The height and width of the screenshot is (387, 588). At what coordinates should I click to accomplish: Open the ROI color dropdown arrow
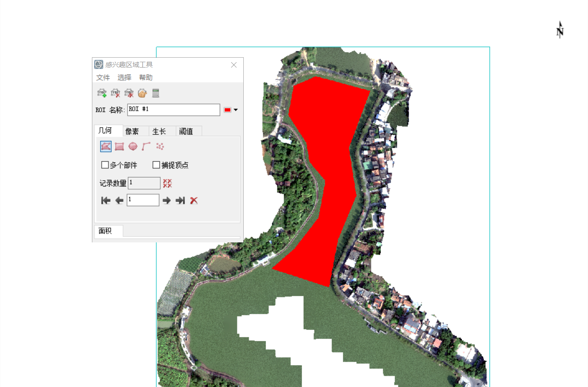coord(236,110)
